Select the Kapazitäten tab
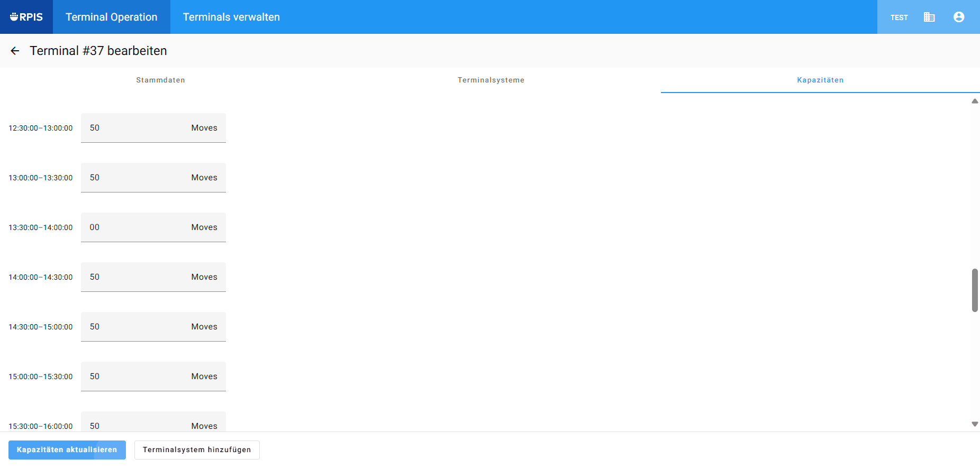 [820, 80]
